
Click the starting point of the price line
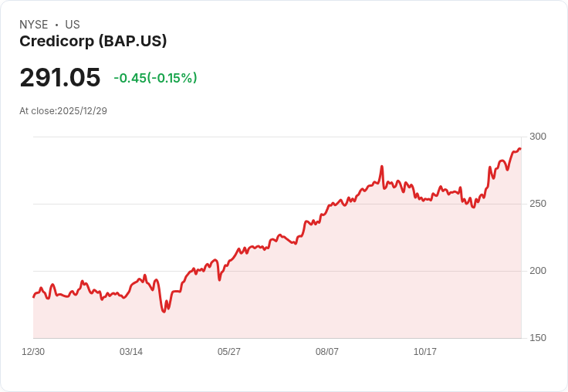point(33,296)
